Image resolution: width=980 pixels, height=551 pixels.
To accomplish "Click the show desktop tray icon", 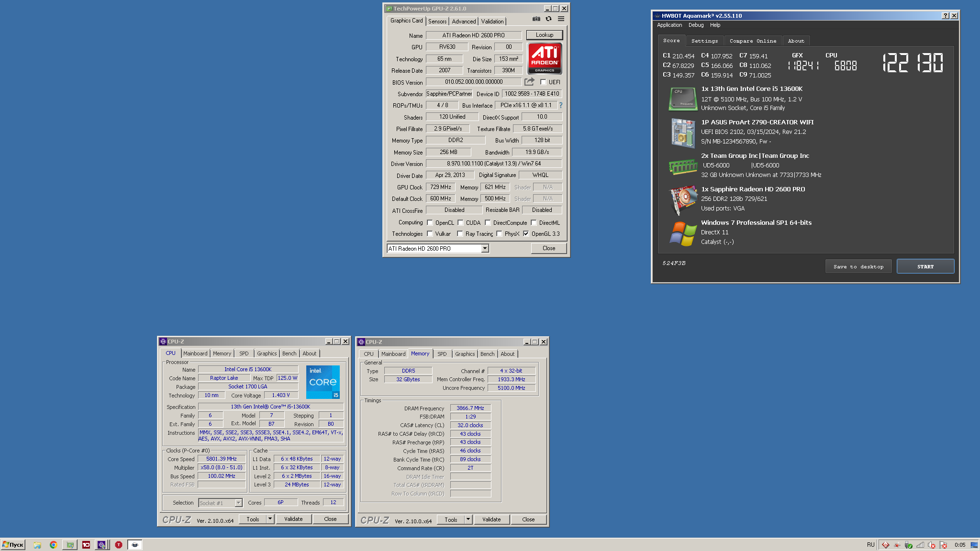I will tap(974, 545).
